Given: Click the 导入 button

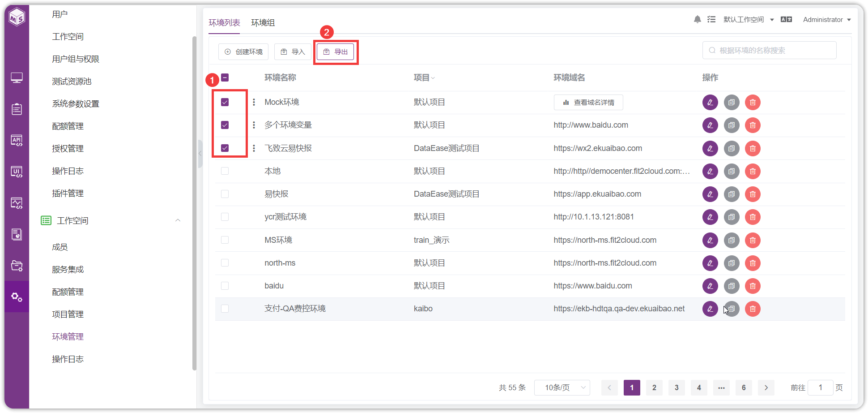Looking at the screenshot, I should 293,52.
